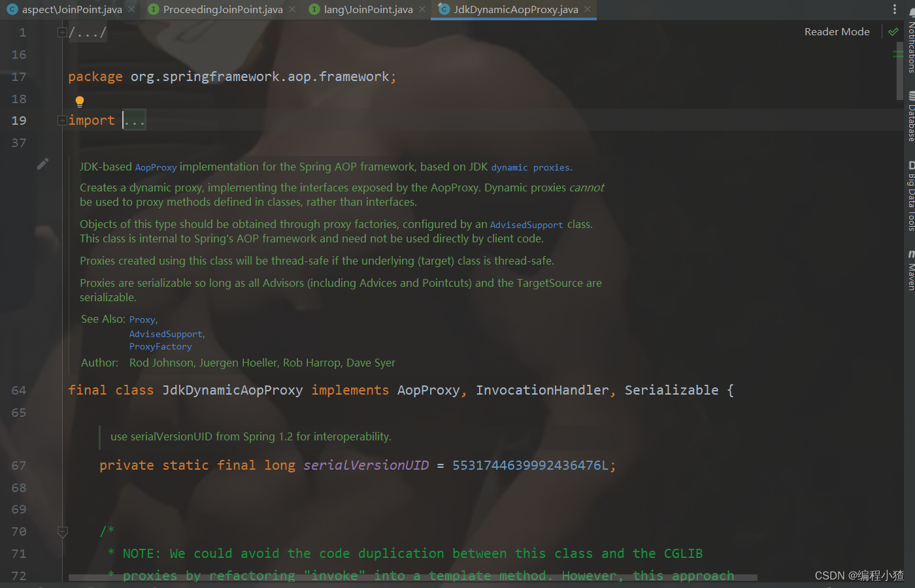Open the AdvisedSupport link under See Also
The height and width of the screenshot is (588, 915).
(165, 335)
